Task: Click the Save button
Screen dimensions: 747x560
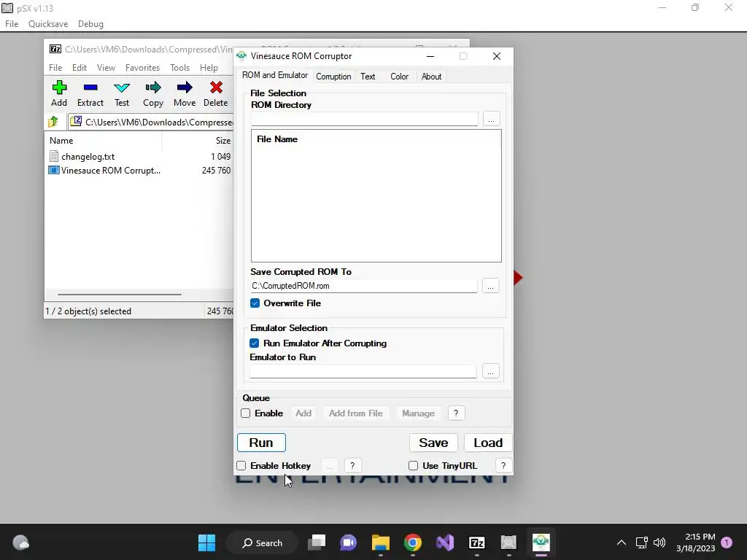Action: pyautogui.click(x=433, y=443)
